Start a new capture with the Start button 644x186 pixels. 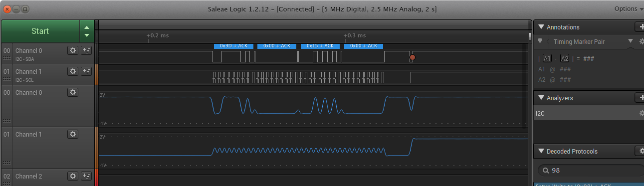pyautogui.click(x=40, y=31)
